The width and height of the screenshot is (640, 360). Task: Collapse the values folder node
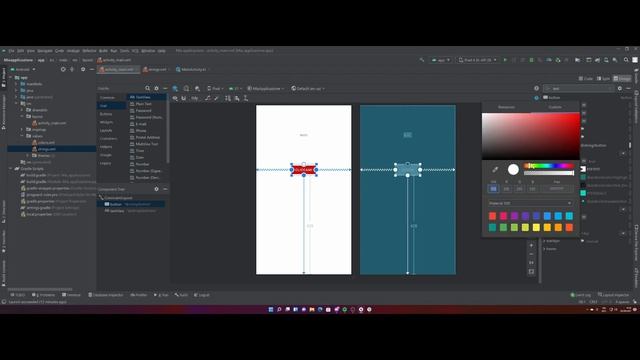coord(23,136)
